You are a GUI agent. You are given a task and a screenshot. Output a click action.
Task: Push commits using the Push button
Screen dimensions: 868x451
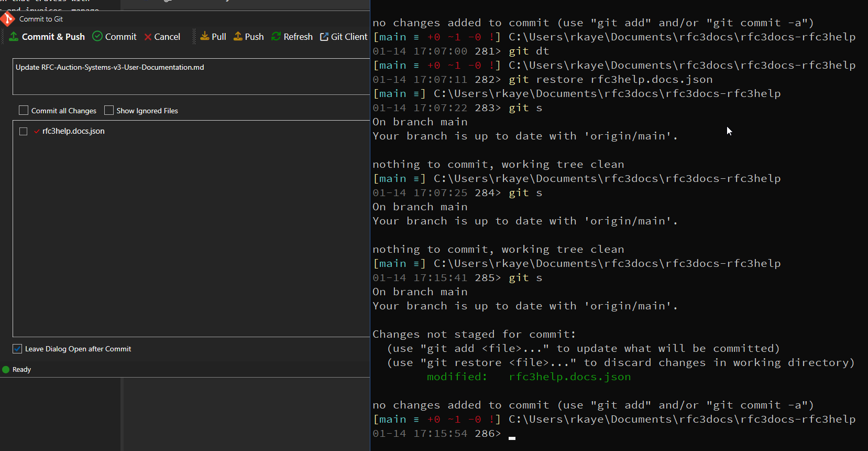[249, 37]
